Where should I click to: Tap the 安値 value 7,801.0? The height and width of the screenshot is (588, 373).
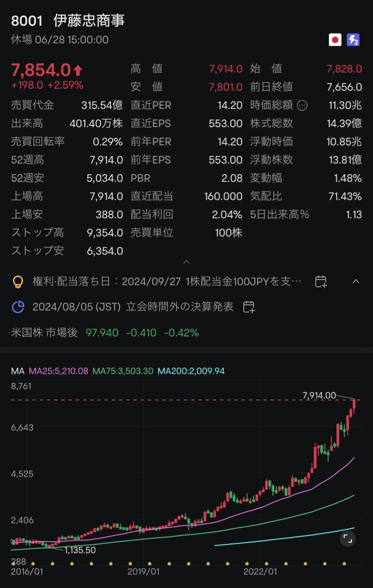point(226,87)
